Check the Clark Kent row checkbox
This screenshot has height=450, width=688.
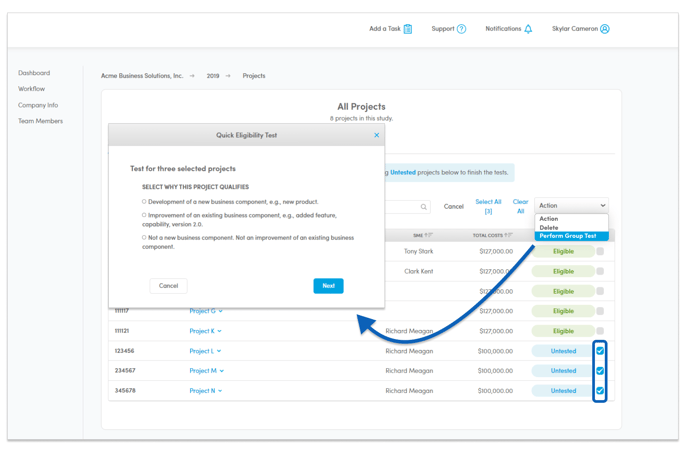pos(600,271)
